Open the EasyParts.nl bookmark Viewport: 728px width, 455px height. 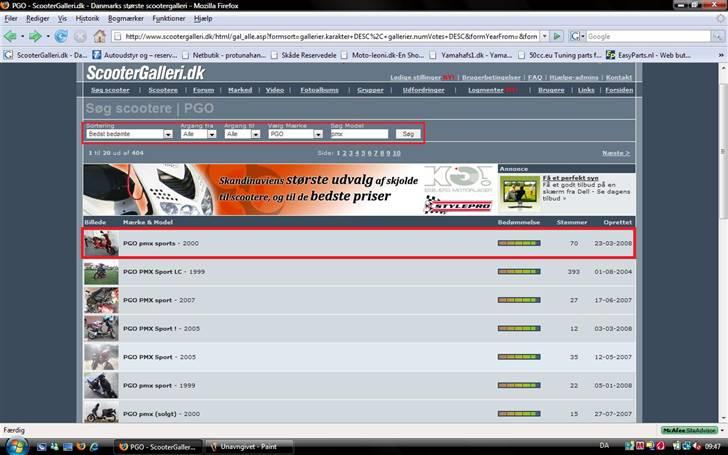click(649, 55)
